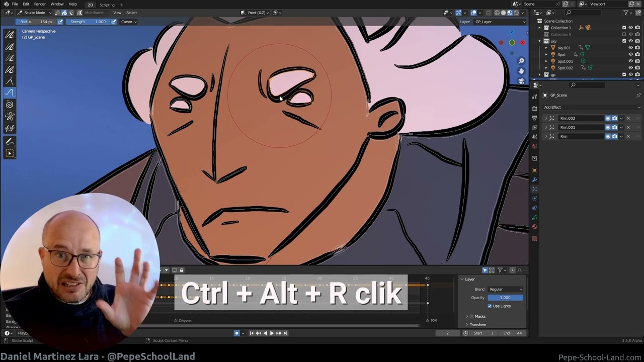The width and height of the screenshot is (644, 362).
Task: Open the Edit menu
Action: pos(26,4)
